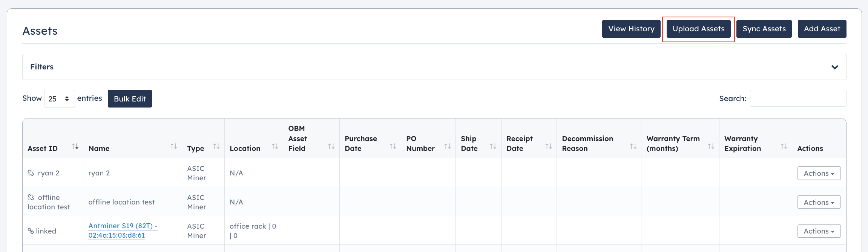
Task: Sort by Warranty Expiration arrows
Action: point(784,146)
